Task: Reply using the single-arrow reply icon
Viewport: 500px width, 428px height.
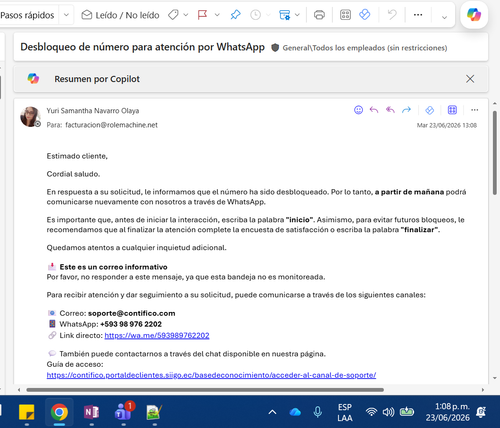Action: pos(374,110)
